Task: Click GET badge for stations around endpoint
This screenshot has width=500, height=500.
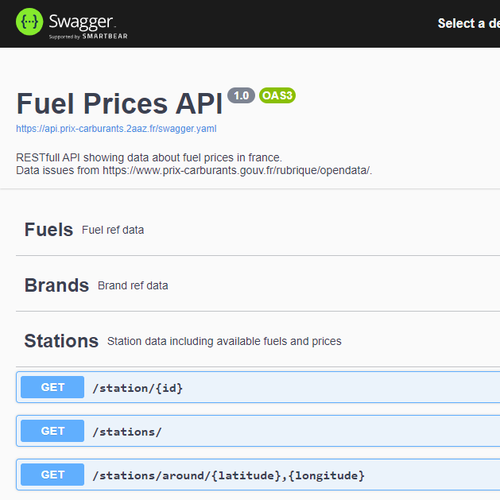Action: [52, 475]
